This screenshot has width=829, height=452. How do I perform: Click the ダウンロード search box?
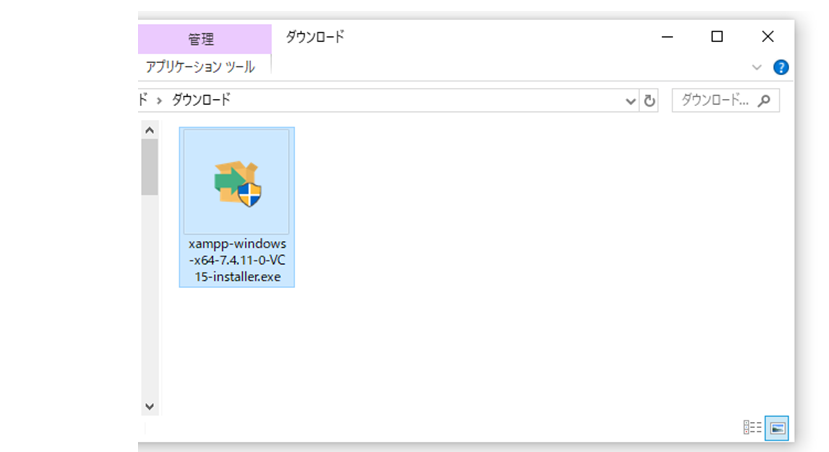(725, 100)
